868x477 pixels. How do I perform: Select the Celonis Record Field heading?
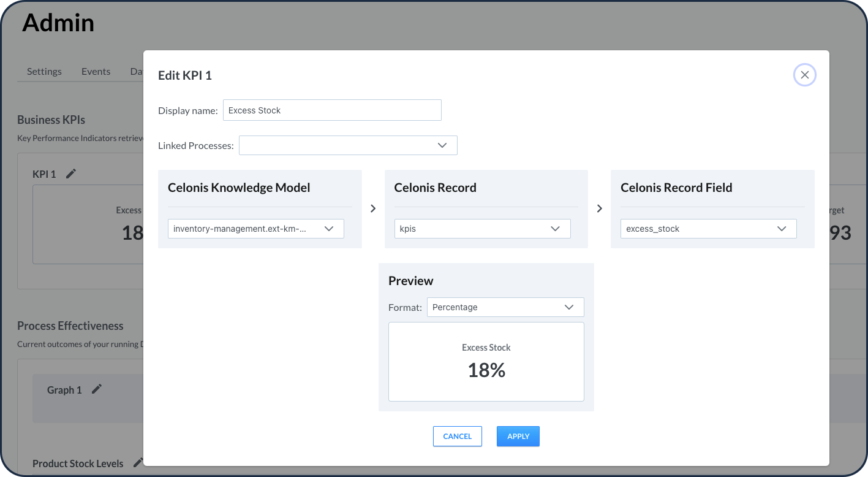click(x=676, y=188)
